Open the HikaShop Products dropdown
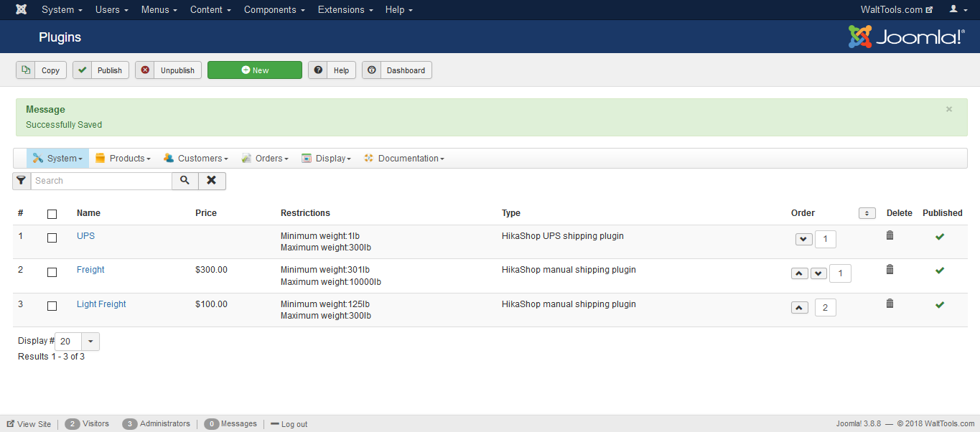Image resolution: width=980 pixels, height=432 pixels. (123, 159)
